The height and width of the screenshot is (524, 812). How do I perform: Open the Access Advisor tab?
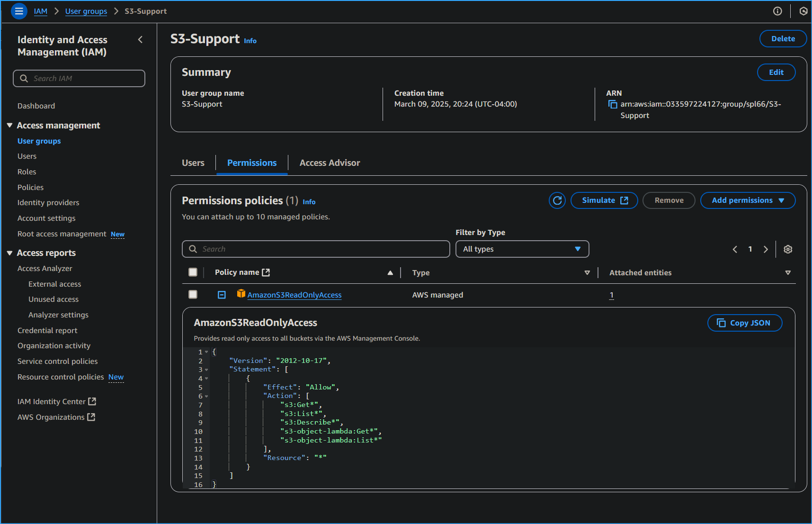tap(330, 163)
